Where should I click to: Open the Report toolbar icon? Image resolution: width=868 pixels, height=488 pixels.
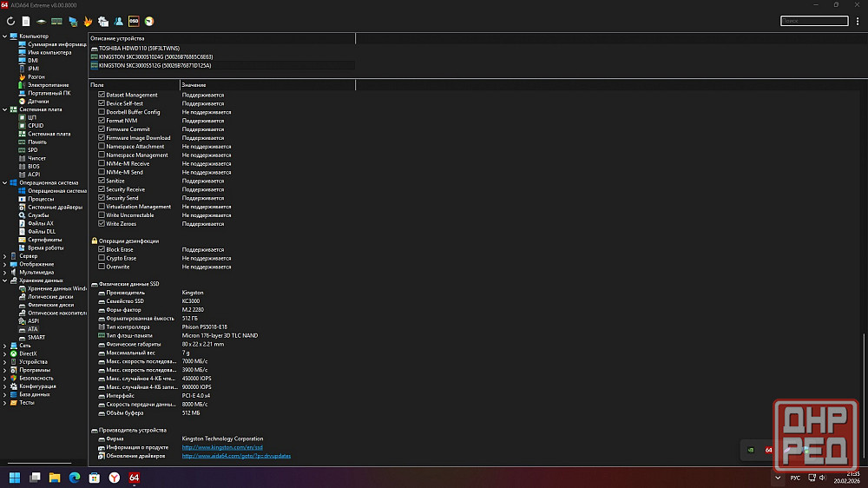coord(26,21)
